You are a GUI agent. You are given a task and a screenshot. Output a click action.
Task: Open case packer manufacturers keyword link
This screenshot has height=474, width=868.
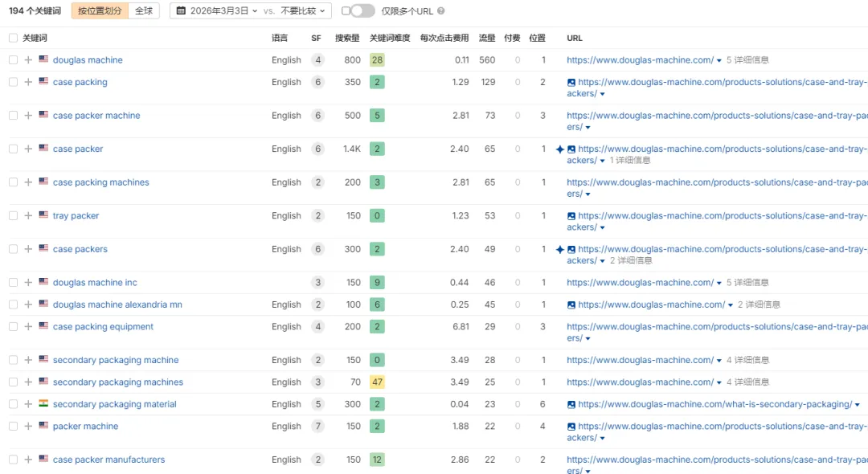[109, 460]
